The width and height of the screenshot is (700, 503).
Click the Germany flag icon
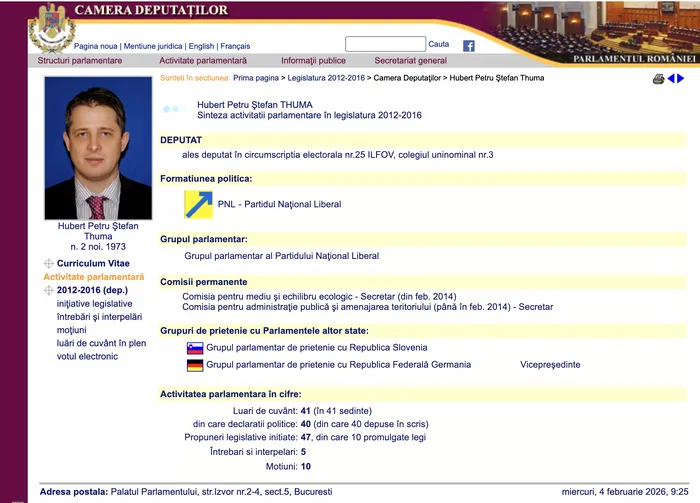click(195, 365)
